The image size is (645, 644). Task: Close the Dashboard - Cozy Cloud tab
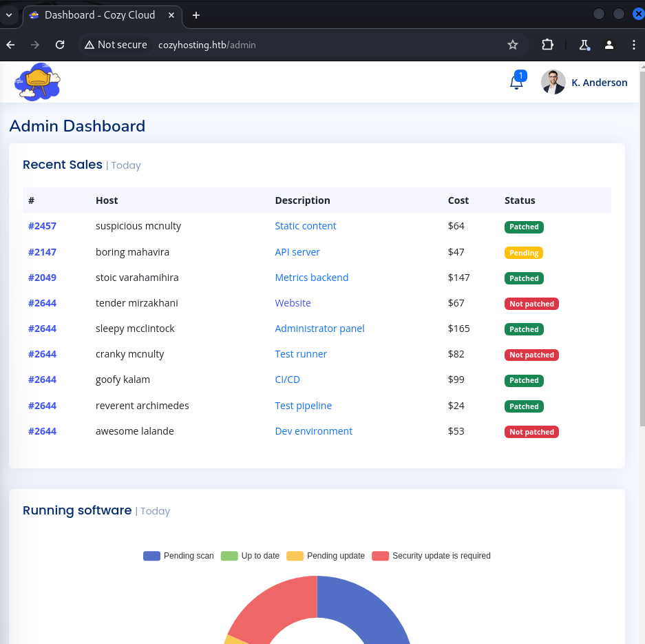tap(171, 15)
